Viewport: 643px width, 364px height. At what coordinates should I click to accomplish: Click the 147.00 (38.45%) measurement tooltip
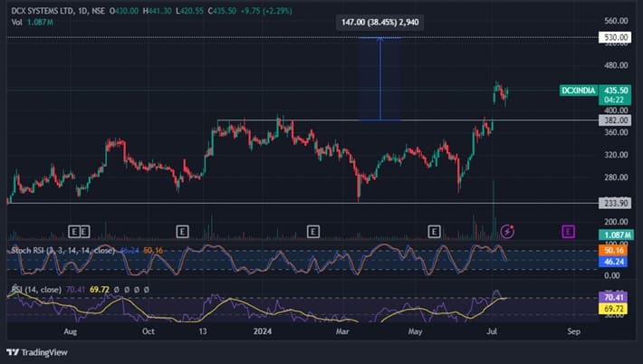point(379,22)
